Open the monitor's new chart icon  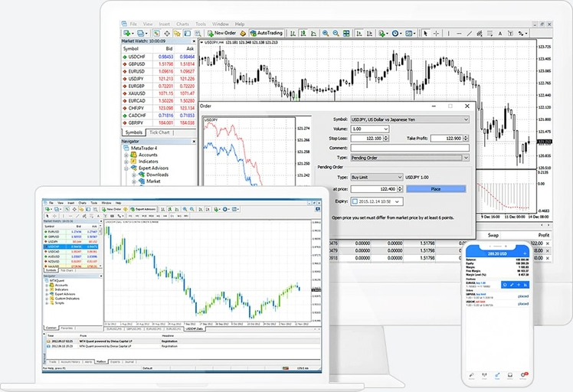pyautogui.click(x=128, y=33)
